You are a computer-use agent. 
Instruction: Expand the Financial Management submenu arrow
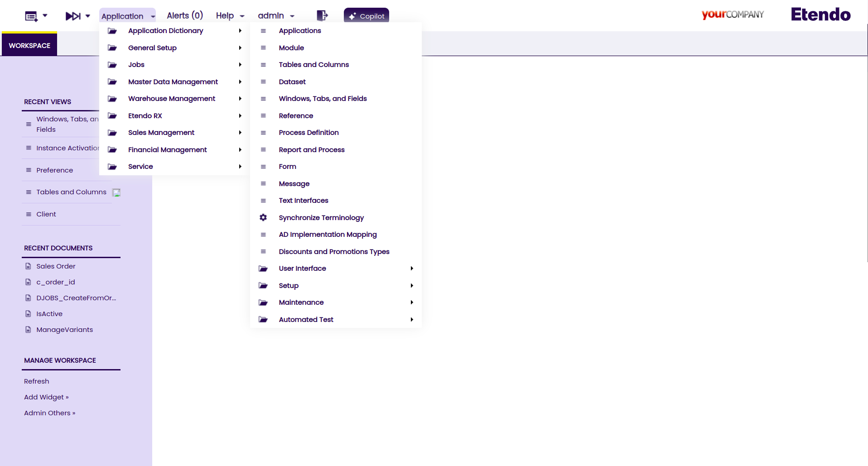tap(240, 149)
